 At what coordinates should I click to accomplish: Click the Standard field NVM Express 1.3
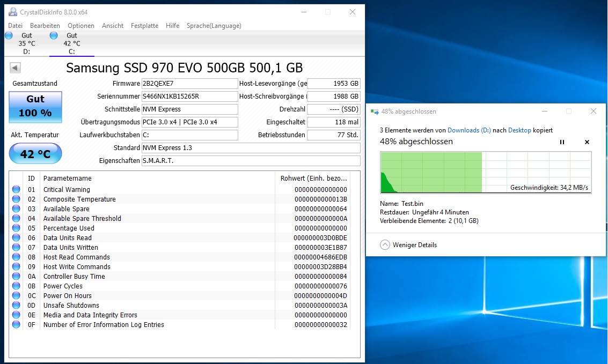click(x=251, y=148)
